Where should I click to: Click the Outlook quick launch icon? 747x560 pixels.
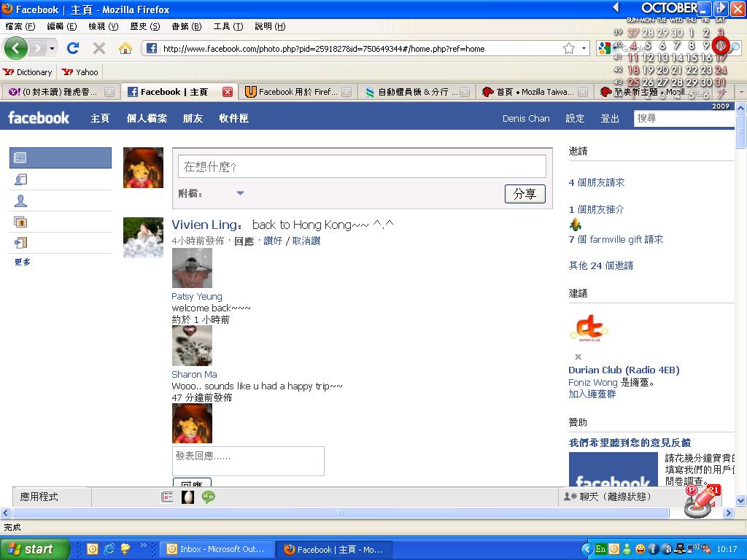pos(93,549)
